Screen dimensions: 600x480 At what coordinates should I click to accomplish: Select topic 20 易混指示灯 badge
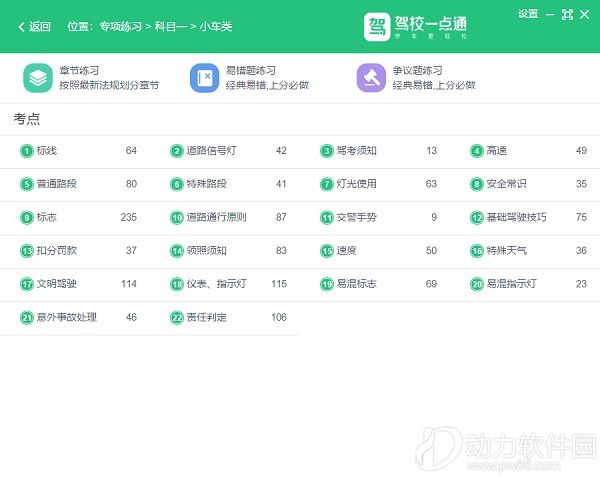(x=477, y=284)
